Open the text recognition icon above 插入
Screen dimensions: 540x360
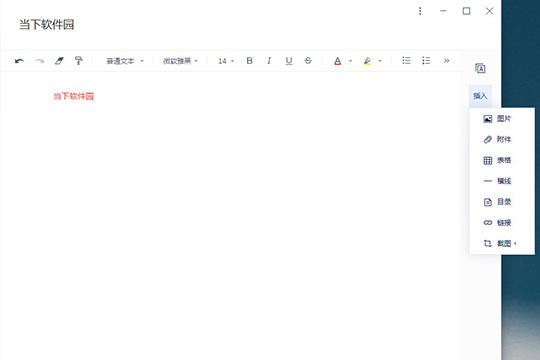[x=480, y=68]
